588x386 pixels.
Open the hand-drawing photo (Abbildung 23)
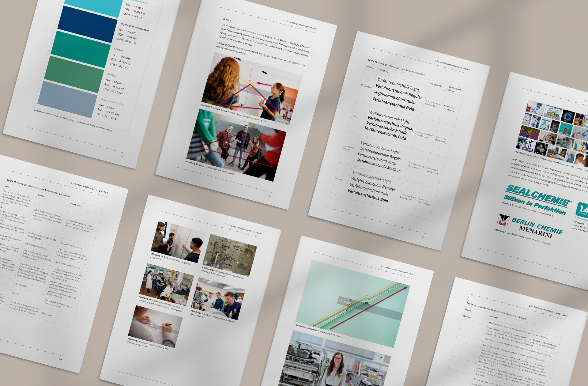click(155, 326)
